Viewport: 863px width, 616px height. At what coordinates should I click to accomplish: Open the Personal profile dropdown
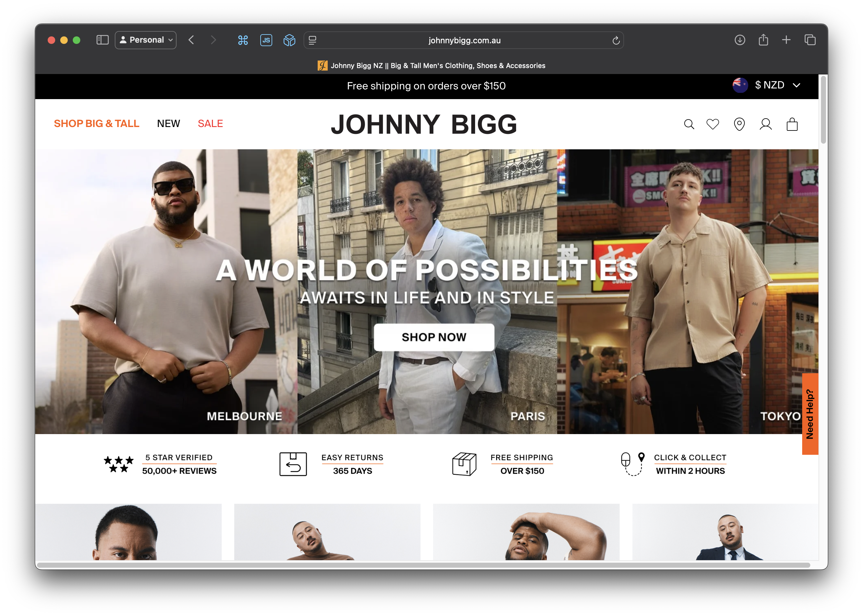146,40
